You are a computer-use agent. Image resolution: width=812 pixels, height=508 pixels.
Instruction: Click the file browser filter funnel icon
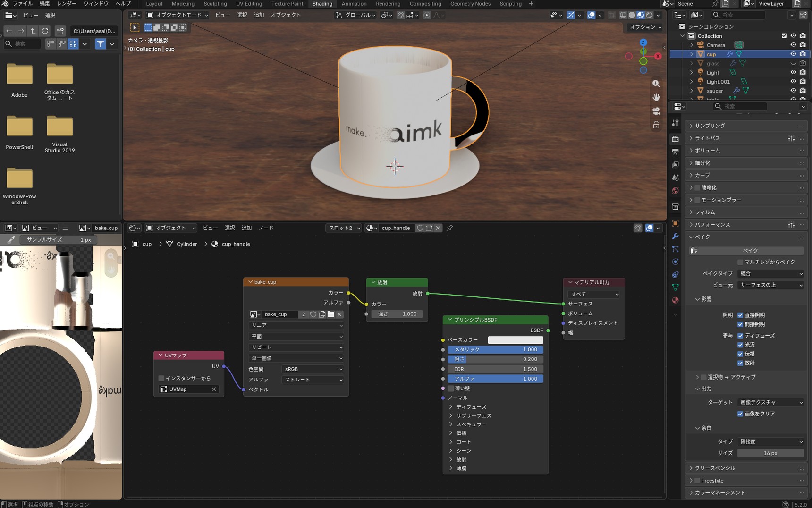tap(101, 44)
